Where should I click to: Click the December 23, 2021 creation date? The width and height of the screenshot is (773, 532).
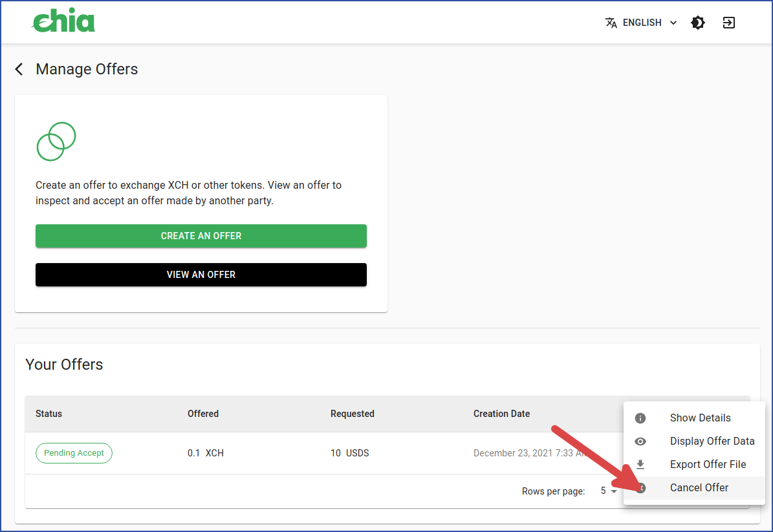(530, 453)
